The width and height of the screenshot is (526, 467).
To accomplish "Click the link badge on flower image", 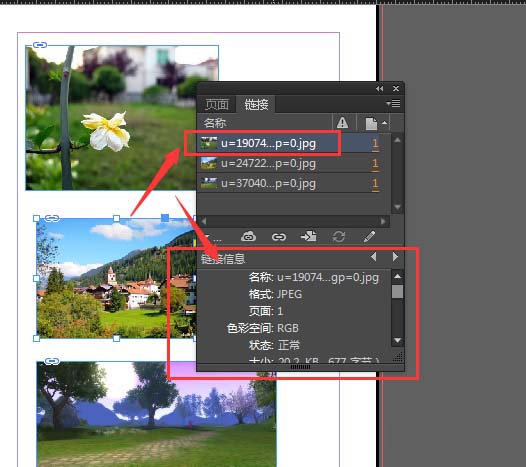I will [40, 45].
